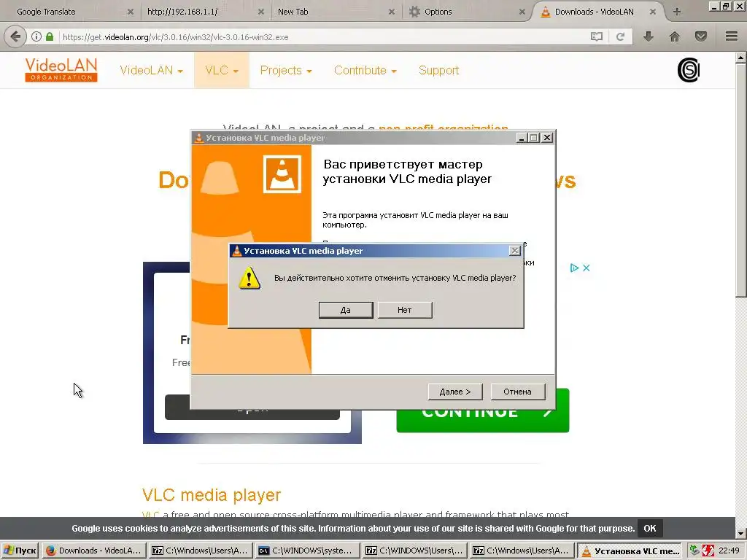Open the browser downloads arrow icon

point(649,36)
